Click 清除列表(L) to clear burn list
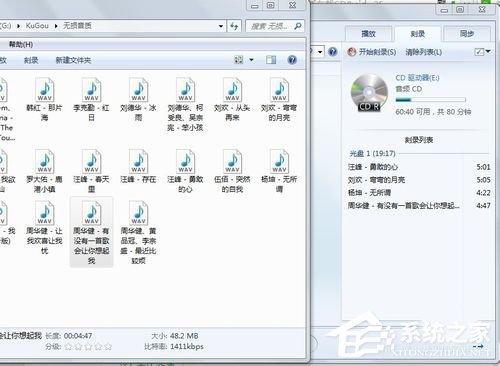This screenshot has height=366, width=500. [x=423, y=52]
